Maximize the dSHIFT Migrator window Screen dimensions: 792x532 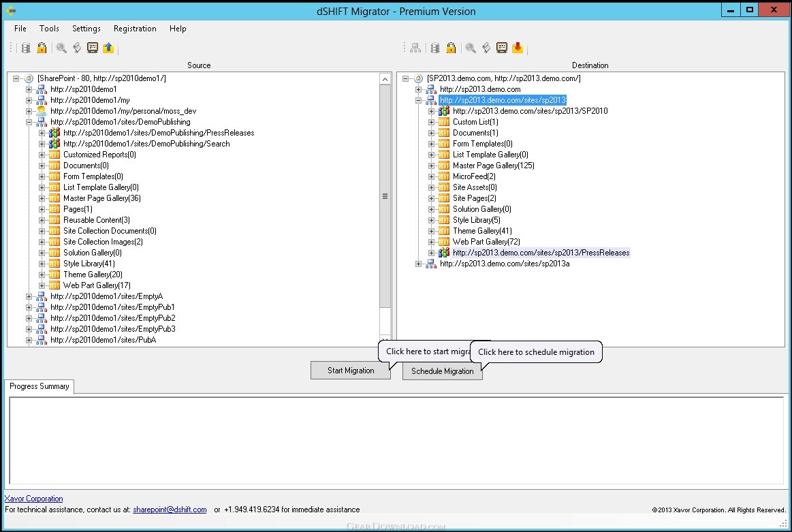click(x=750, y=10)
